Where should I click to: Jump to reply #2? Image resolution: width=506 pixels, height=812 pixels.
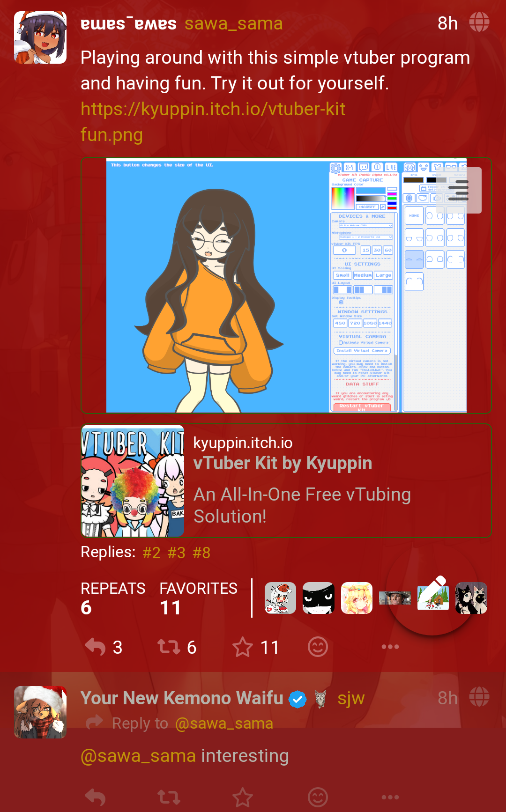(152, 553)
